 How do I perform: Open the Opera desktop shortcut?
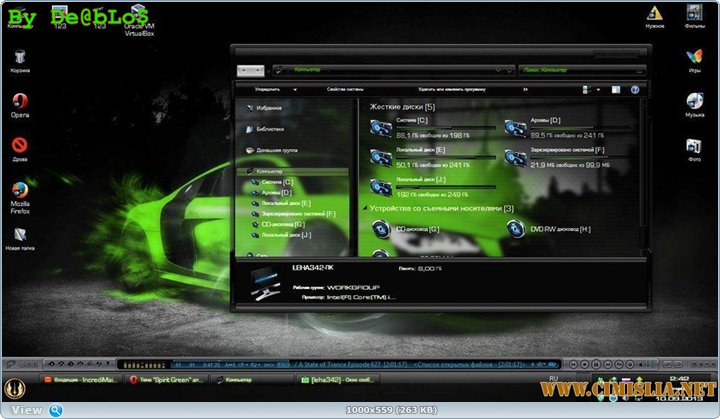(x=20, y=105)
